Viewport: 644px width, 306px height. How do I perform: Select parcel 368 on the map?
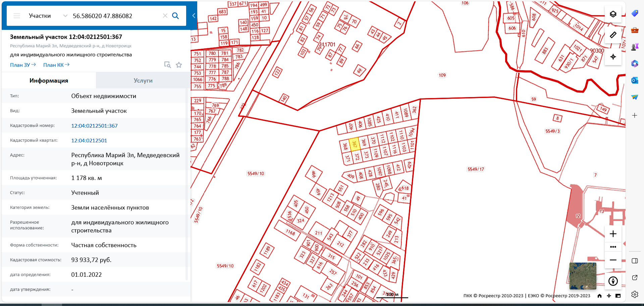345,146
